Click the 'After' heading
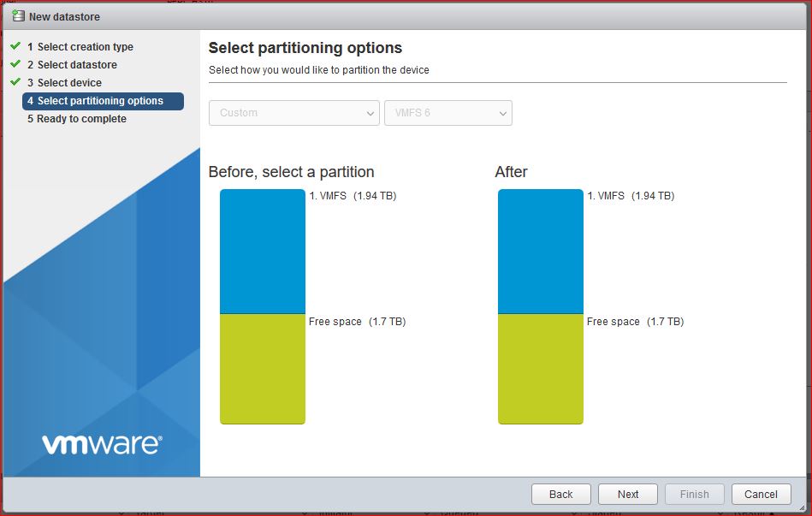Viewport: 812px width, 516px height. 511,171
